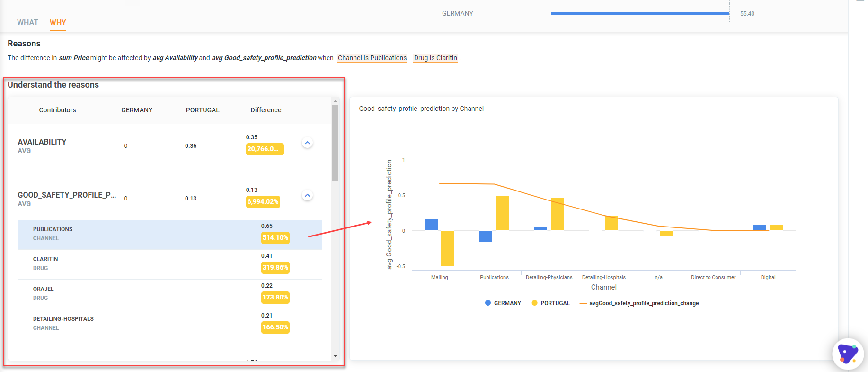The width and height of the screenshot is (868, 372).
Task: Click the 20,766.0… percentage badge for Availability
Action: tap(265, 149)
